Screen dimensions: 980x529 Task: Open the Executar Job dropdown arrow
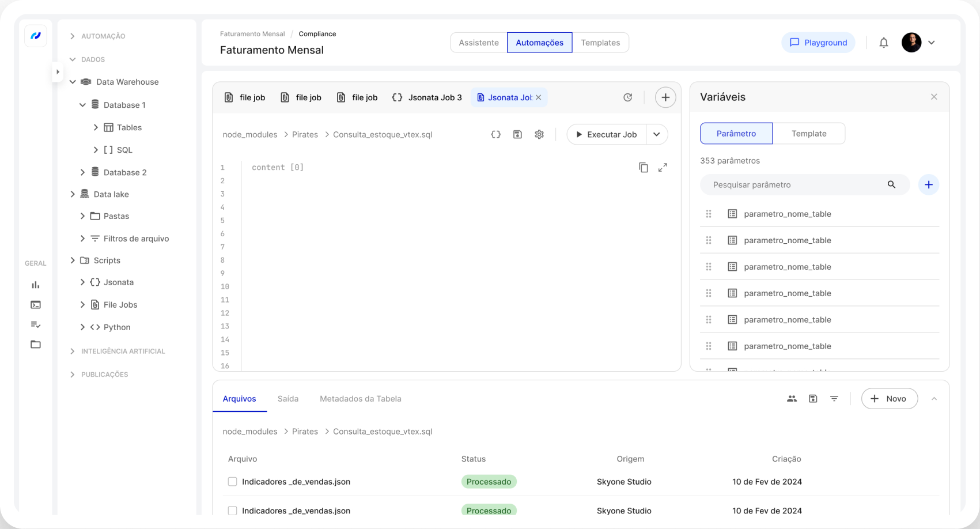coord(657,134)
